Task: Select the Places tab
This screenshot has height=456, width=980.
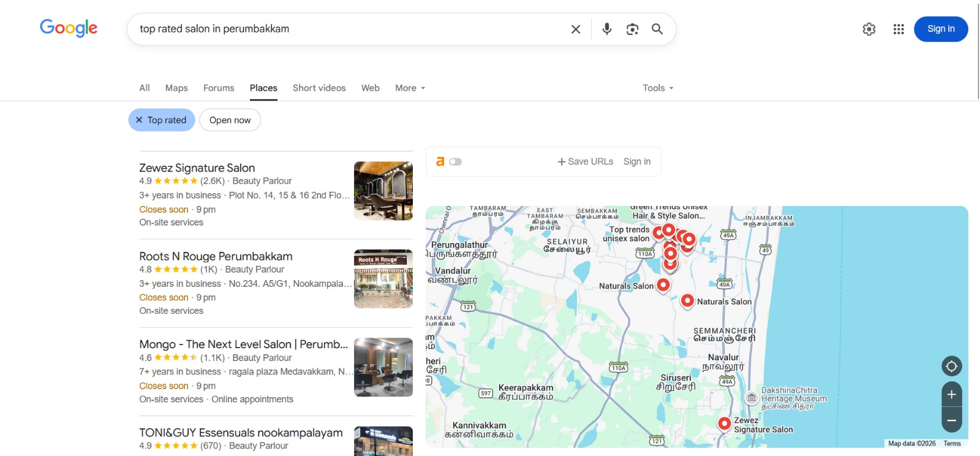Action: click(x=263, y=88)
